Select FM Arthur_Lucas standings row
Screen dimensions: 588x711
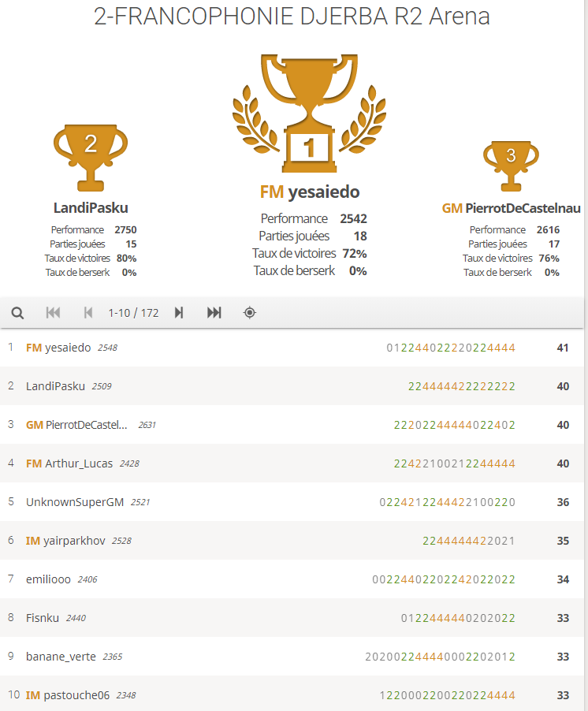click(292, 463)
